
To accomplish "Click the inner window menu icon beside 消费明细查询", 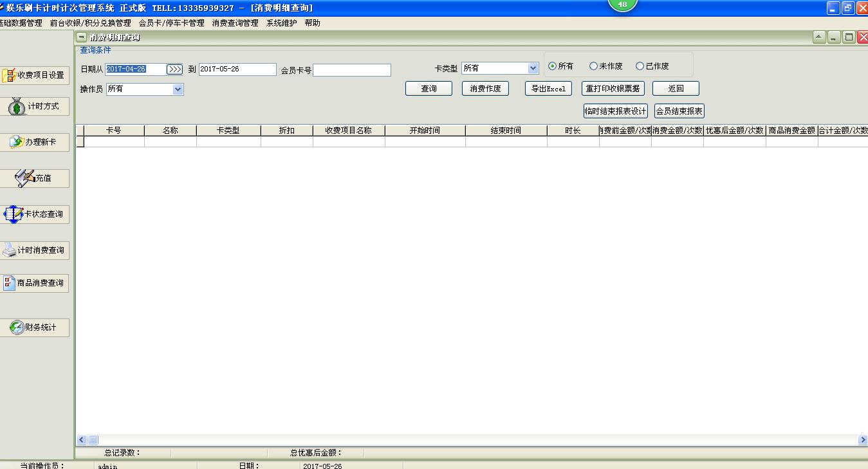I will (x=82, y=37).
